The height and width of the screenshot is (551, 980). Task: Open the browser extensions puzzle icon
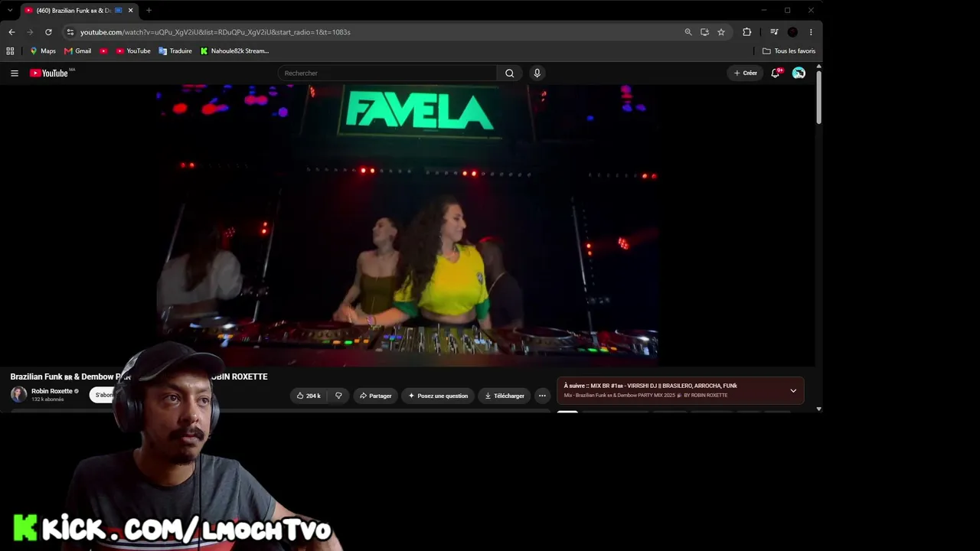pyautogui.click(x=747, y=32)
